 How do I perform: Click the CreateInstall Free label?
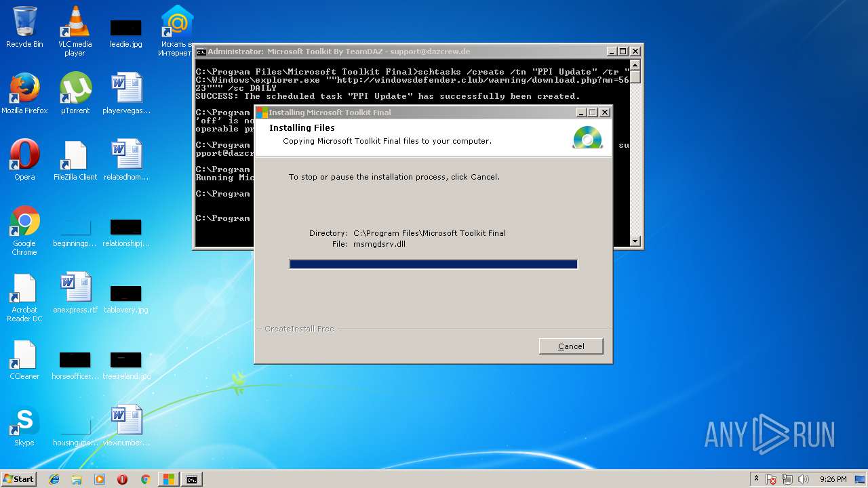(x=299, y=329)
